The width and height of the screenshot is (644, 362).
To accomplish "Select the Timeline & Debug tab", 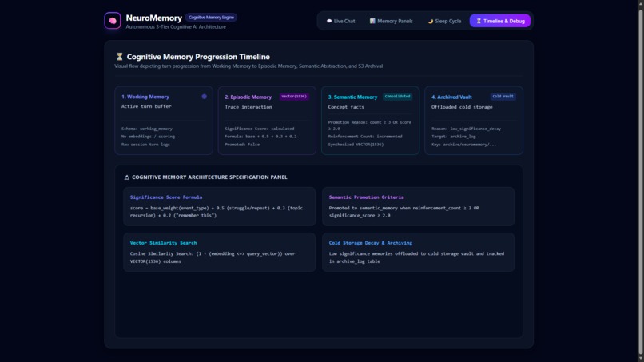I will pyautogui.click(x=500, y=21).
